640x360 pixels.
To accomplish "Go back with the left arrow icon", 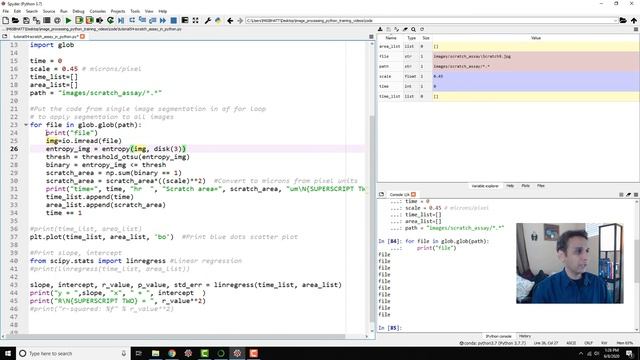I will [230, 20].
